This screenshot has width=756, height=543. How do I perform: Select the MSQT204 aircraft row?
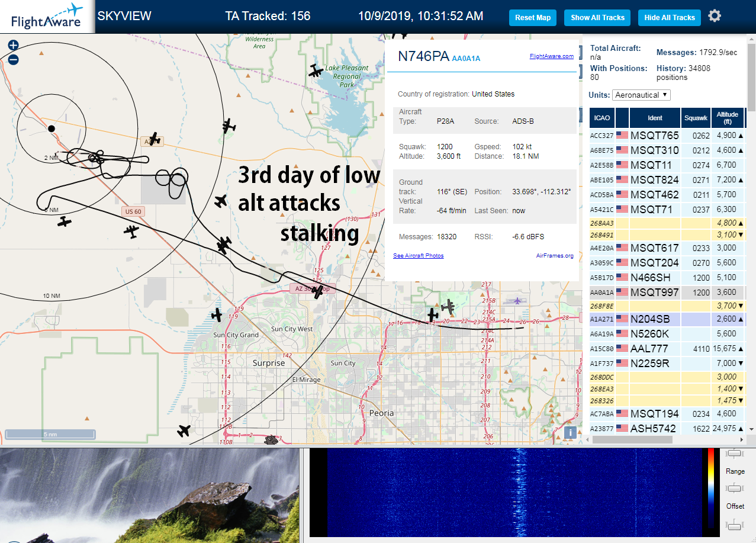point(668,263)
